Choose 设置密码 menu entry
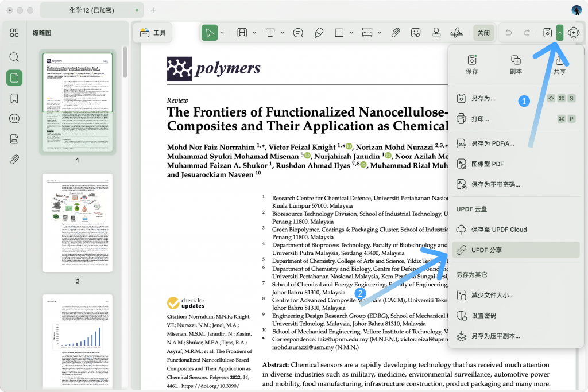The height and width of the screenshot is (392, 588). point(516,316)
